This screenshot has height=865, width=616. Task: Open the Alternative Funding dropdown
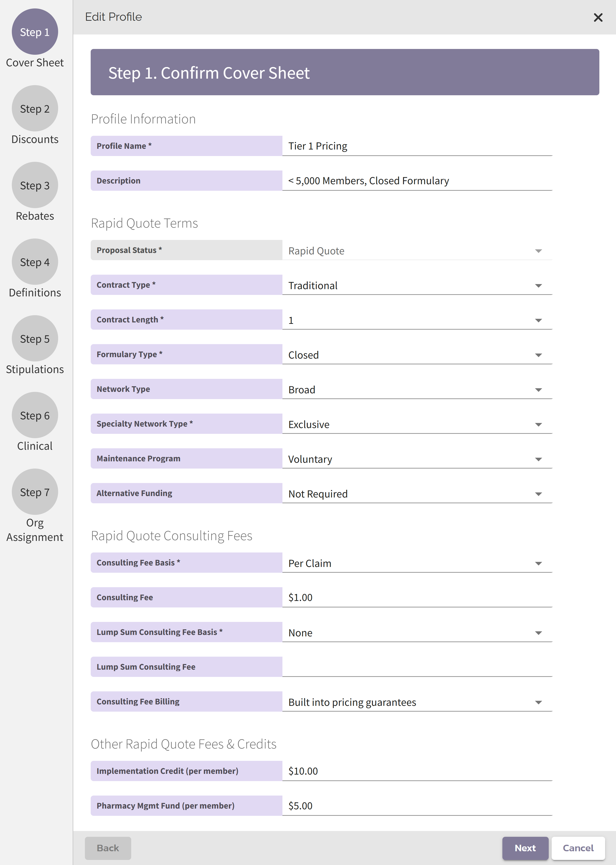pos(539,494)
